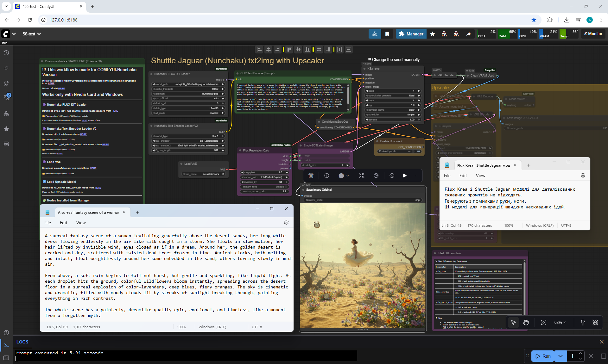Collapse the selected node with the shrink arrows icon
The height and width of the screenshot is (364, 608).
click(362, 176)
